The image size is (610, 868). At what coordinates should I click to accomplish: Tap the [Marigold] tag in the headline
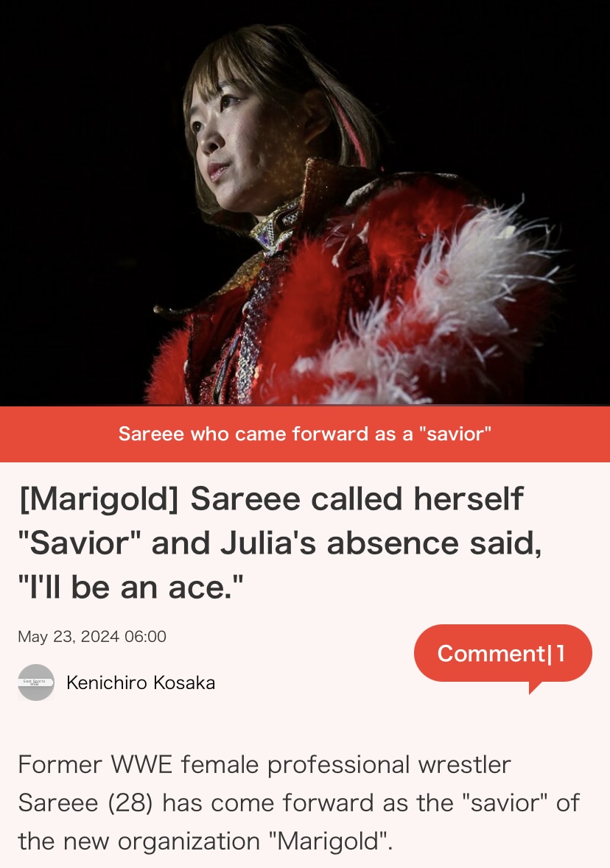pyautogui.click(x=99, y=499)
